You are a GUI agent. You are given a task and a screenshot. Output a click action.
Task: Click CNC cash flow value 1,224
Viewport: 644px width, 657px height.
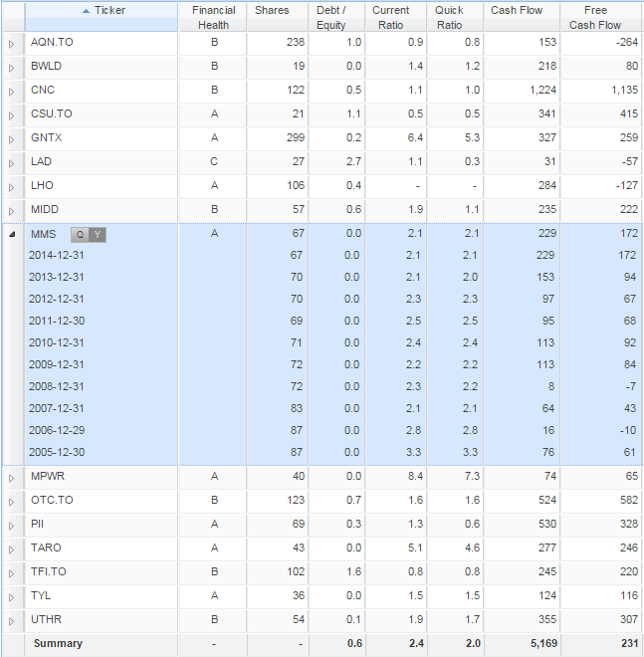[x=542, y=90]
